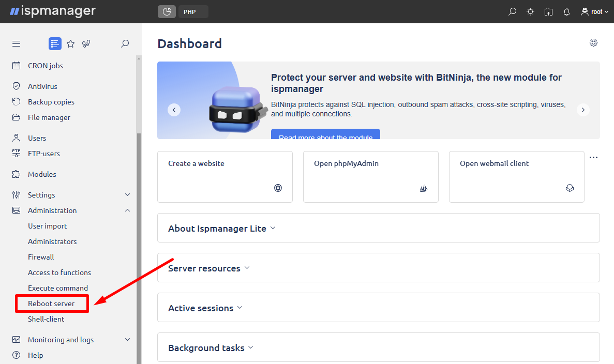This screenshot has height=364, width=614.
Task: Open FTP-users section
Action: tap(44, 154)
